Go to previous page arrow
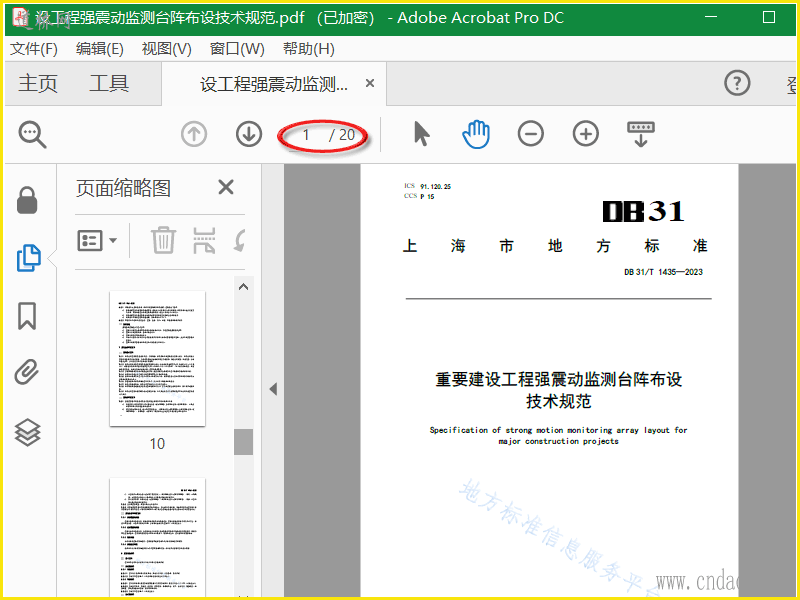The width and height of the screenshot is (800, 600). 194,134
